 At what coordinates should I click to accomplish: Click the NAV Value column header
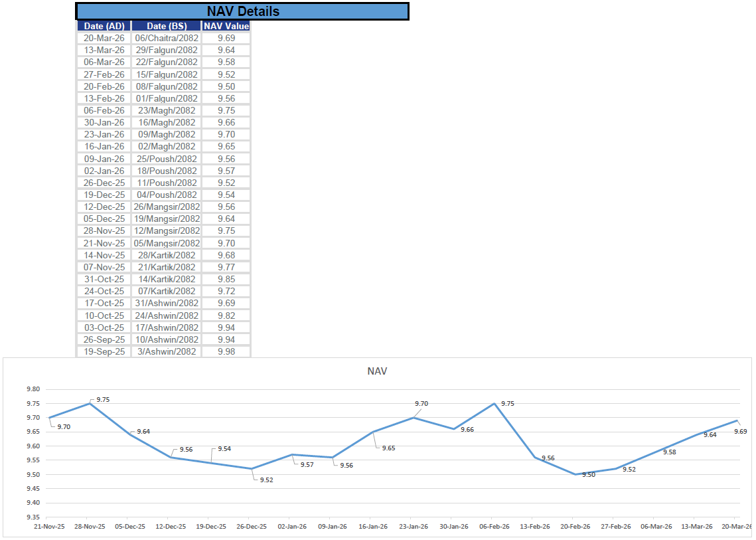226,26
